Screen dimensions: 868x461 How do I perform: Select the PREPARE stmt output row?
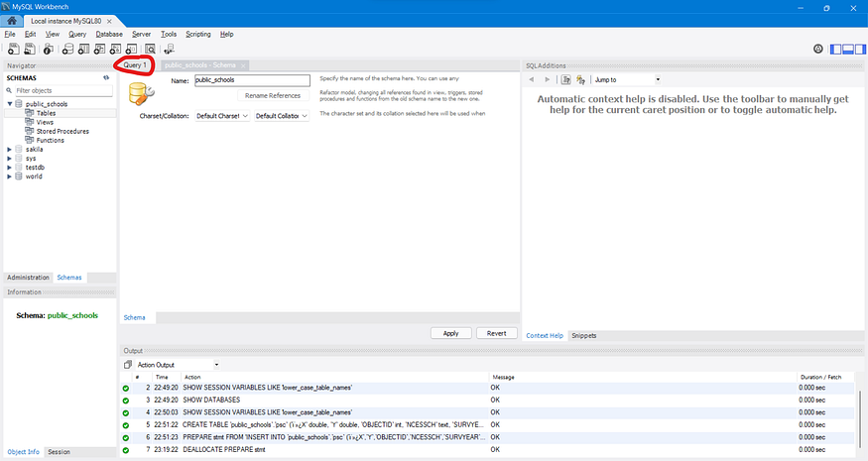[x=487, y=437]
